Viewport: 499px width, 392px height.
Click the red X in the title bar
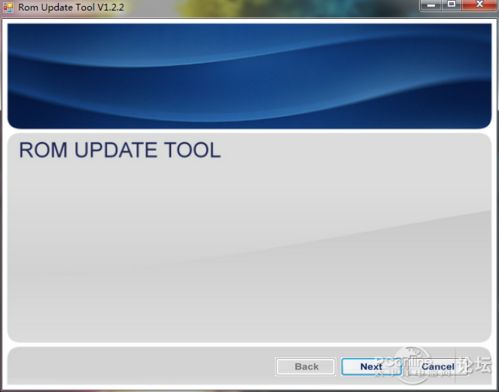pos(479,5)
